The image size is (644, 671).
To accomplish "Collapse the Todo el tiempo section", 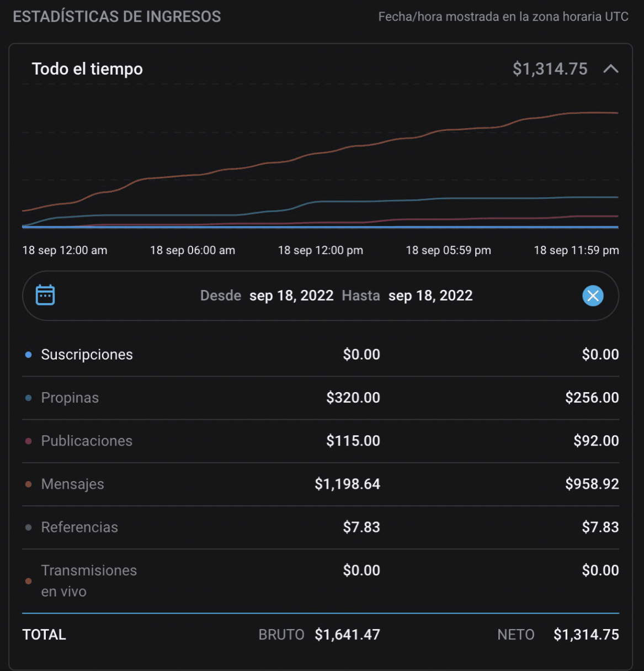I will point(610,69).
